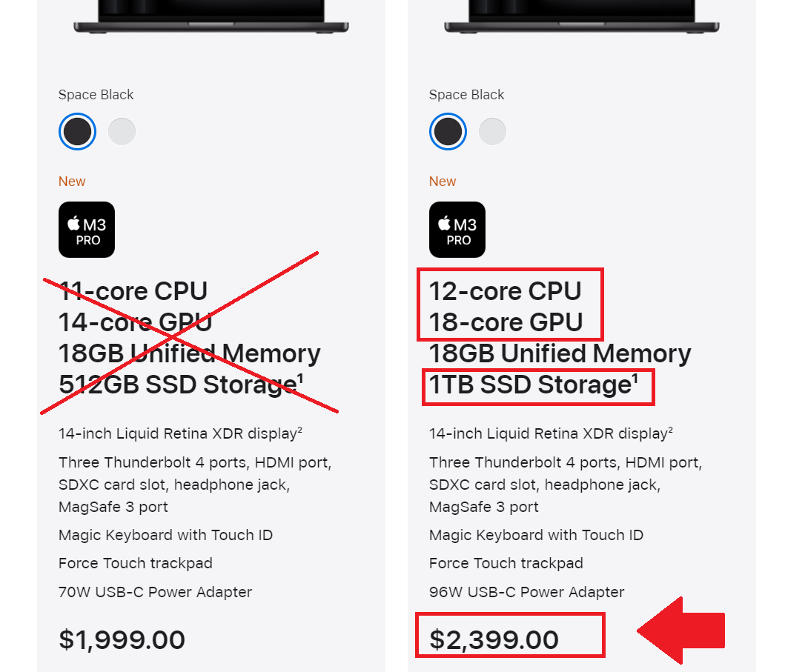Select Space Black color on the left model
785x672 pixels.
pos(77,132)
